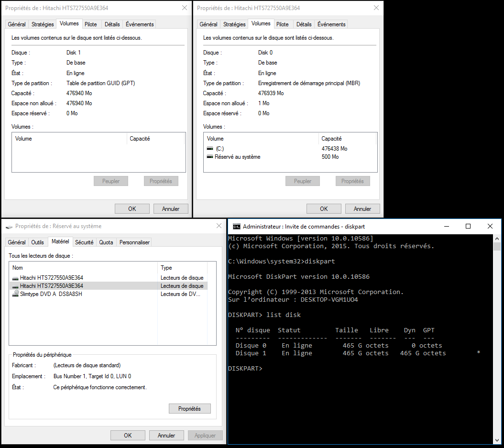This screenshot has width=504, height=448.
Task: Select Volumes tab in Disk 1 window
Action: tap(69, 23)
